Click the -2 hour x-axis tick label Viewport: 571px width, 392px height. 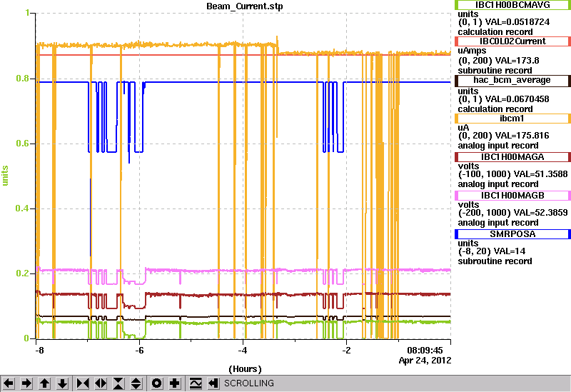[346, 351]
